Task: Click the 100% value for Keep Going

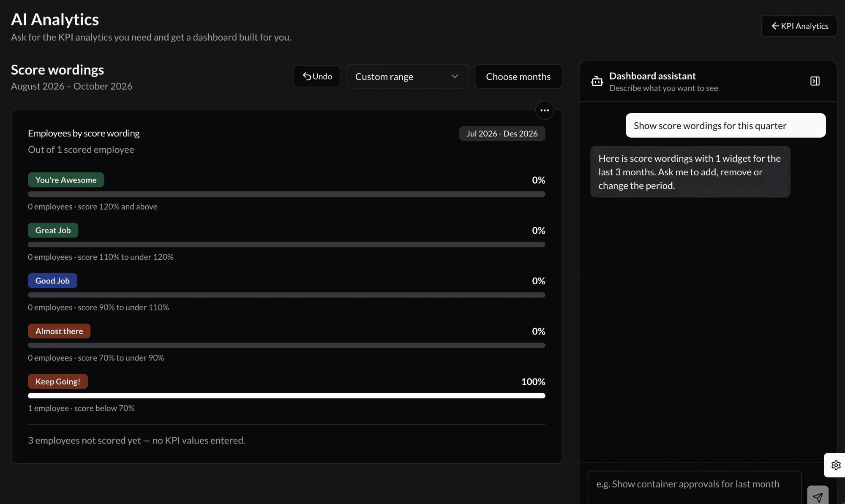Action: (x=533, y=381)
